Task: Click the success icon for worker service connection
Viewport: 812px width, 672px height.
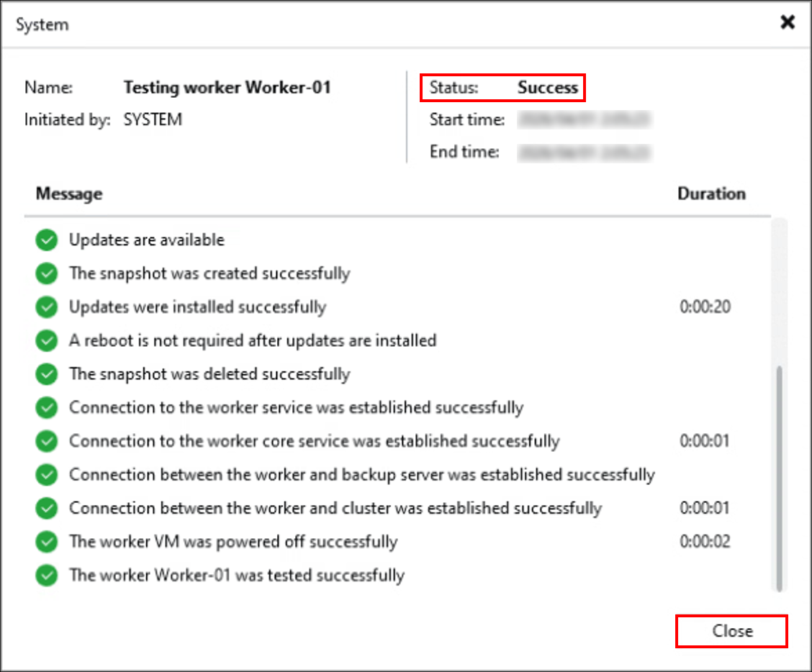Action: (x=46, y=407)
